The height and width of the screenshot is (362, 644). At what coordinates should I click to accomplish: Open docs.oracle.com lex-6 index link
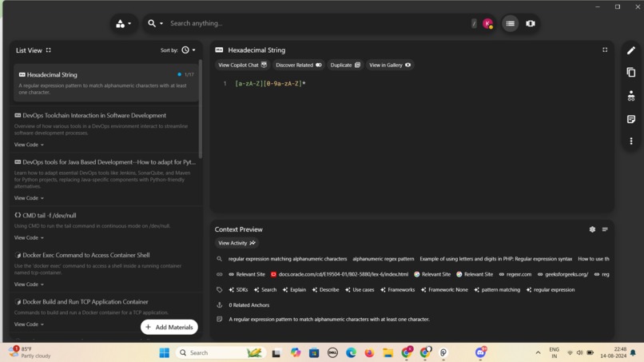[340, 274]
